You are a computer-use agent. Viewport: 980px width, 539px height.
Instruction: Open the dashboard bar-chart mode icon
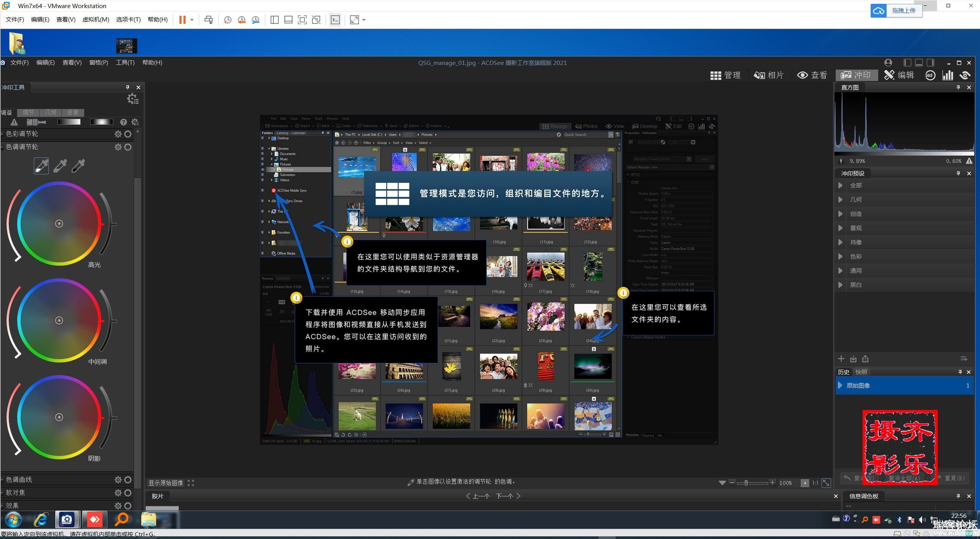(x=947, y=75)
